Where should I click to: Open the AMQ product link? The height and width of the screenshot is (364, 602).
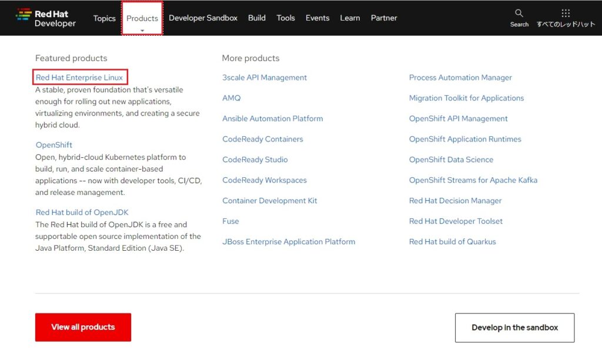click(232, 98)
